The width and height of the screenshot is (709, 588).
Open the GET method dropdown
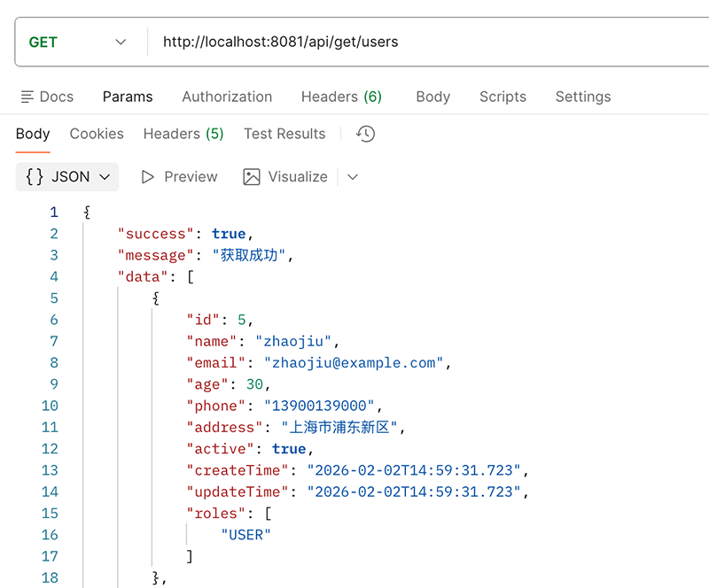coord(77,42)
